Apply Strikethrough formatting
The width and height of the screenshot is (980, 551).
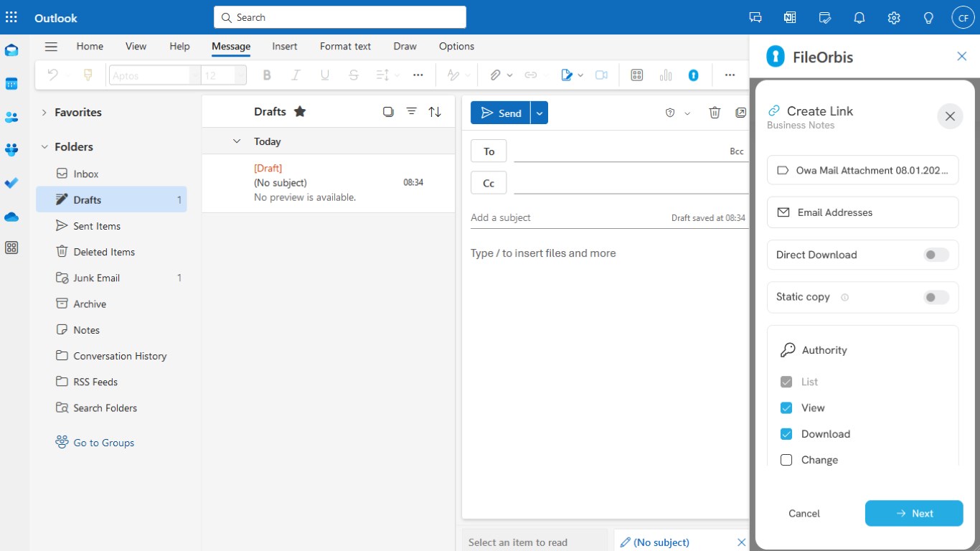353,75
